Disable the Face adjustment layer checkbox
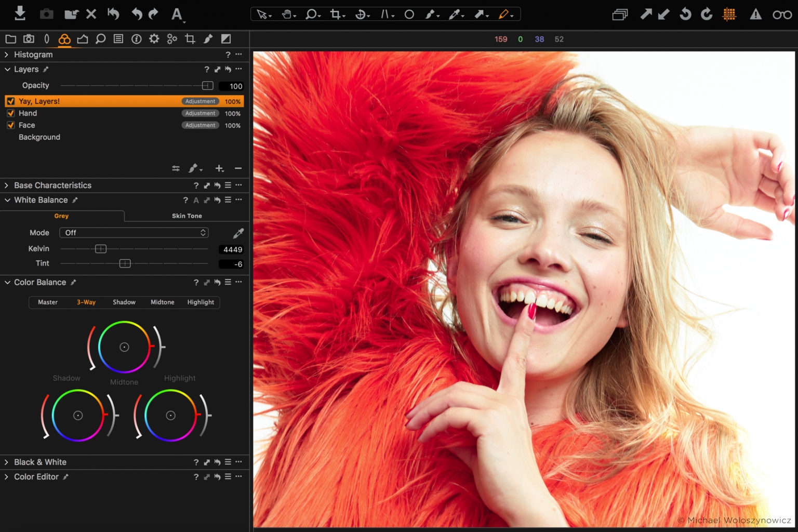This screenshot has height=532, width=798. coord(11,125)
